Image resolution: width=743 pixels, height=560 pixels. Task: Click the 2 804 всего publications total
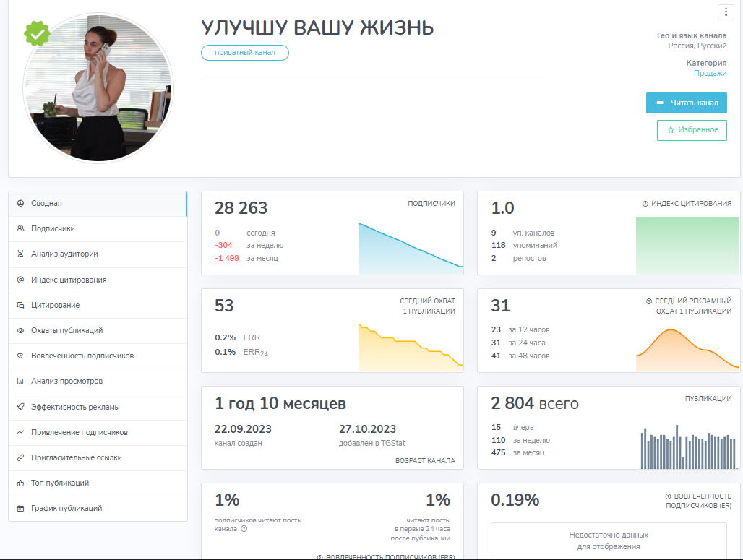[535, 403]
